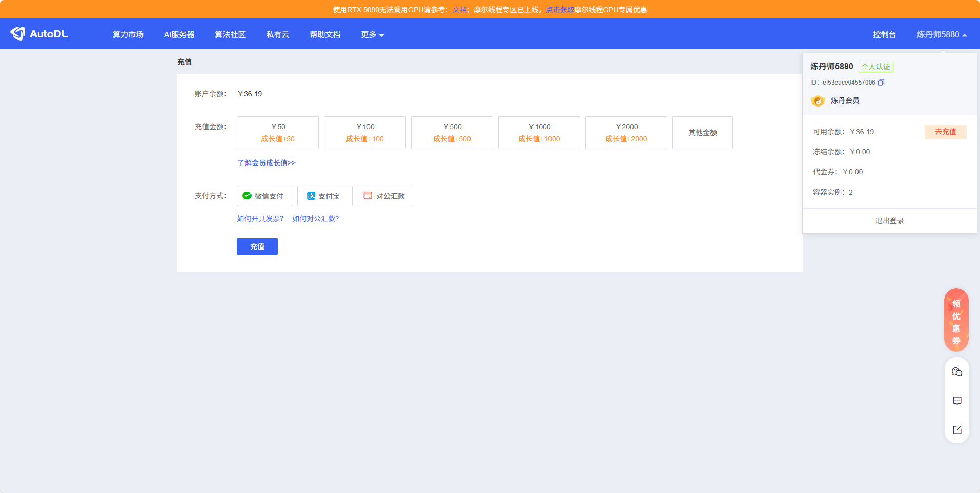Expand the 更多 navigation dropdown
The height and width of the screenshot is (493, 980).
tap(373, 34)
